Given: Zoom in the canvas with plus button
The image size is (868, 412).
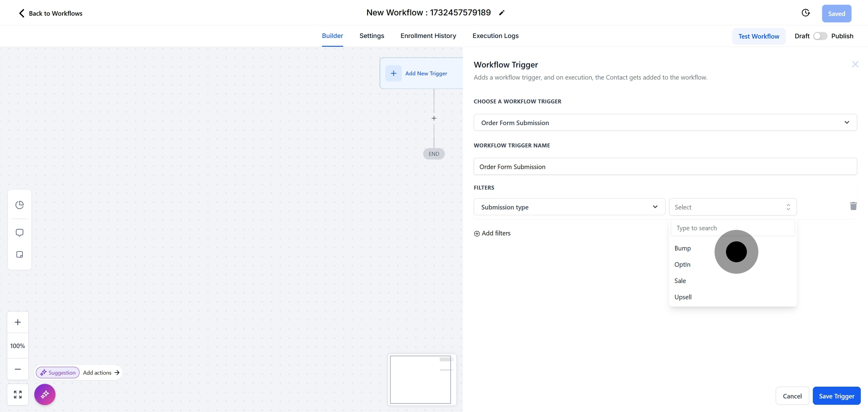Looking at the screenshot, I should [x=18, y=322].
